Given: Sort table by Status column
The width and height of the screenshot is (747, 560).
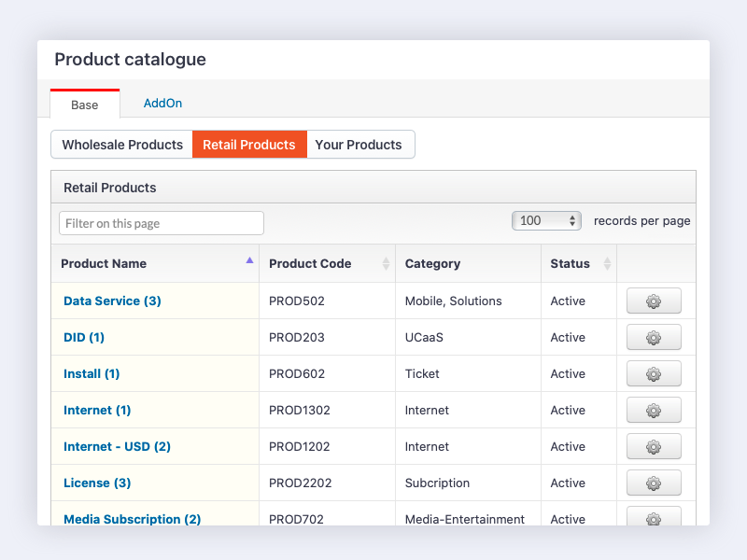Looking at the screenshot, I should pyautogui.click(x=579, y=263).
